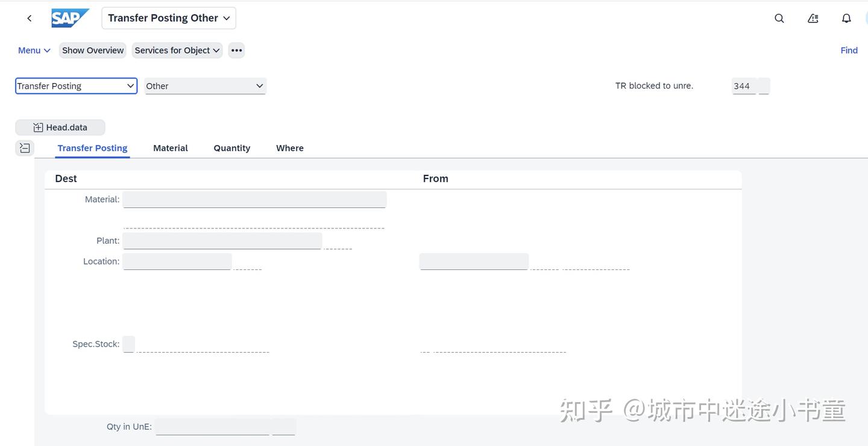Open the Menu dropdown
Viewport: 868px width, 446px height.
pos(34,50)
